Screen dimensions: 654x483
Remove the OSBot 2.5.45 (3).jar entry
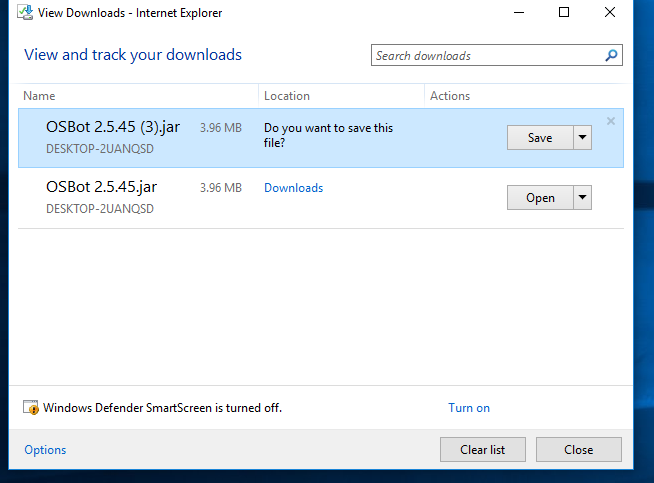(x=611, y=121)
